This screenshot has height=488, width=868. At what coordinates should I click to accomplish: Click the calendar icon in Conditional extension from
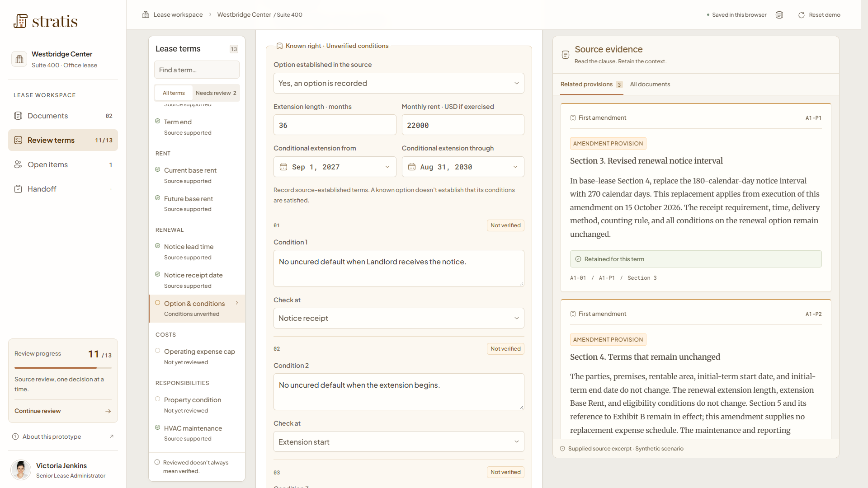pos(283,167)
